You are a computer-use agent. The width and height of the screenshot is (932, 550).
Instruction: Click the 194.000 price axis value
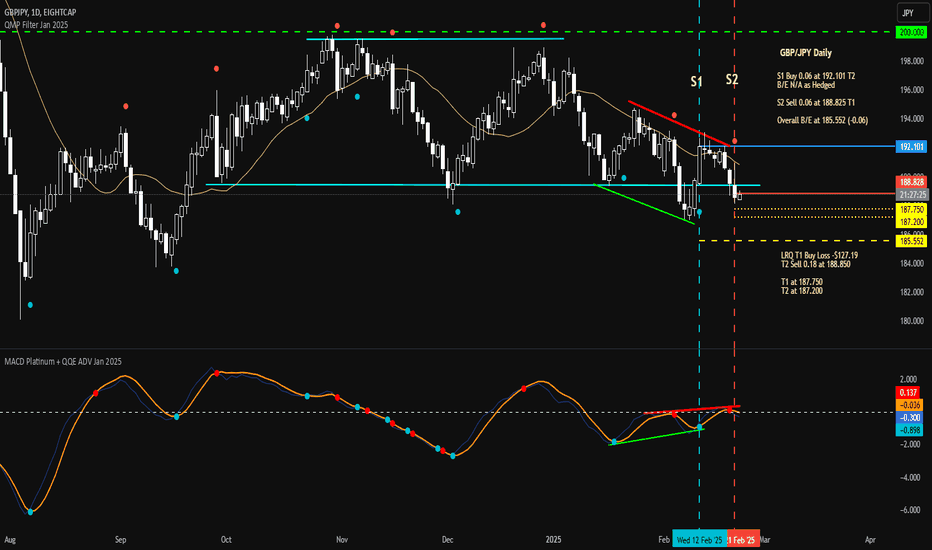pyautogui.click(x=912, y=119)
